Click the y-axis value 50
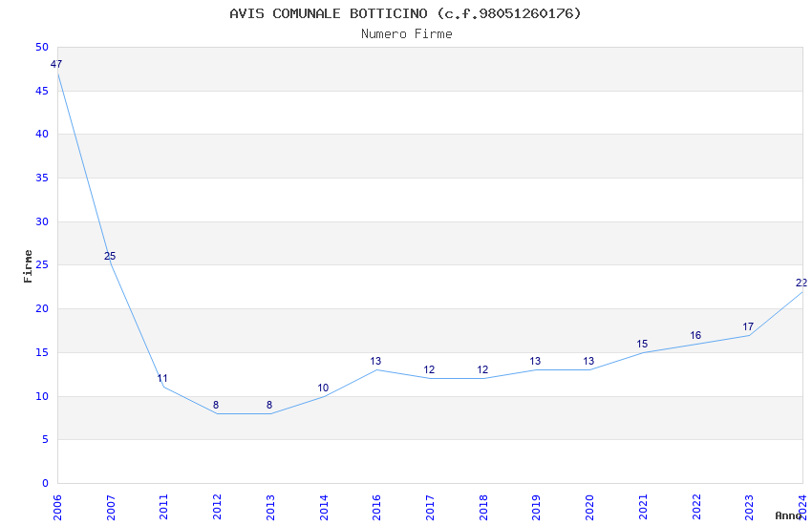The height and width of the screenshot is (525, 812). 42,47
